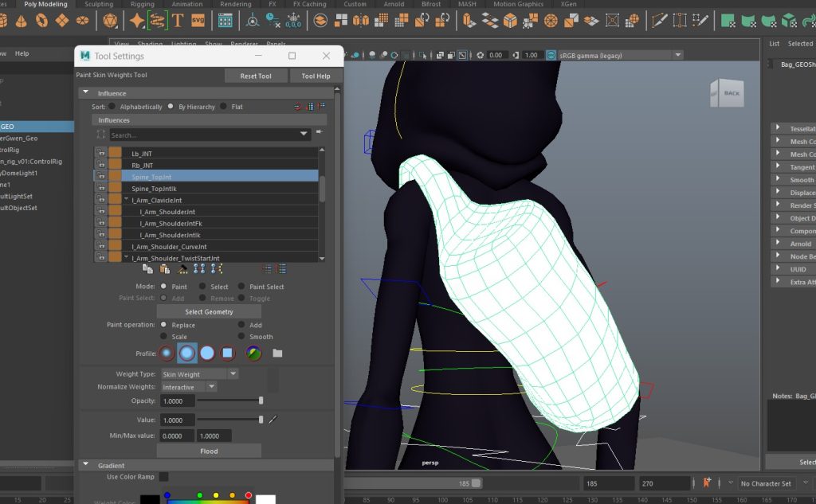Click the orange circular wheel shelf icon

(x=551, y=21)
